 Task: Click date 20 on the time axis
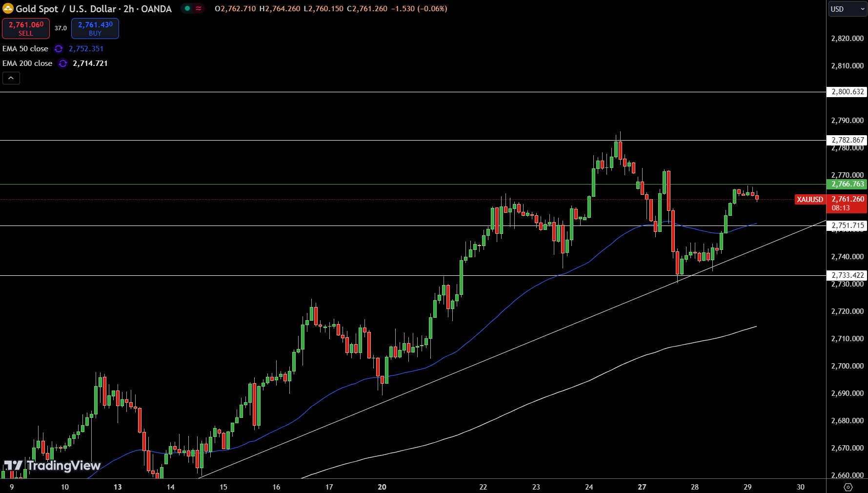click(x=382, y=487)
